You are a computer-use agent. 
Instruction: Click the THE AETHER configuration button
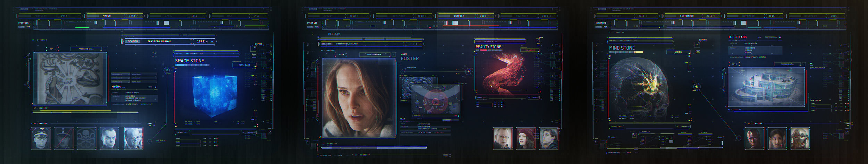point(530,50)
